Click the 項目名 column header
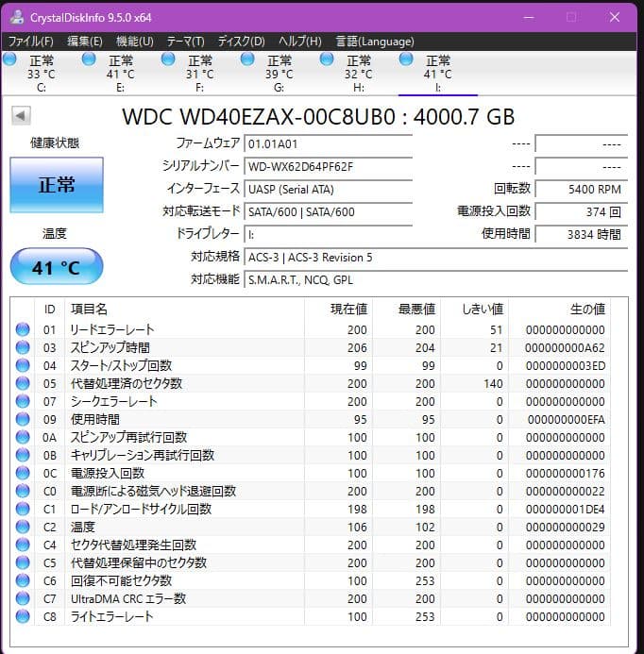The image size is (644, 654). [184, 309]
